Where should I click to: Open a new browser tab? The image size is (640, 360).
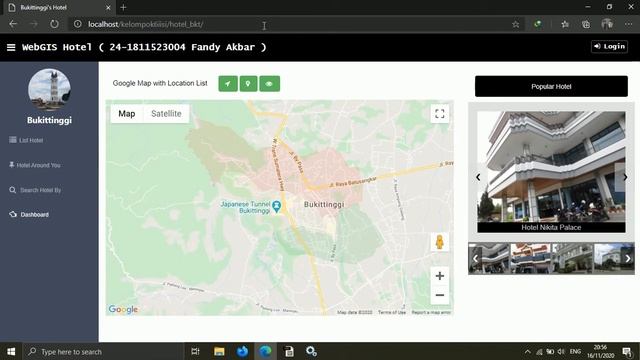123,7
